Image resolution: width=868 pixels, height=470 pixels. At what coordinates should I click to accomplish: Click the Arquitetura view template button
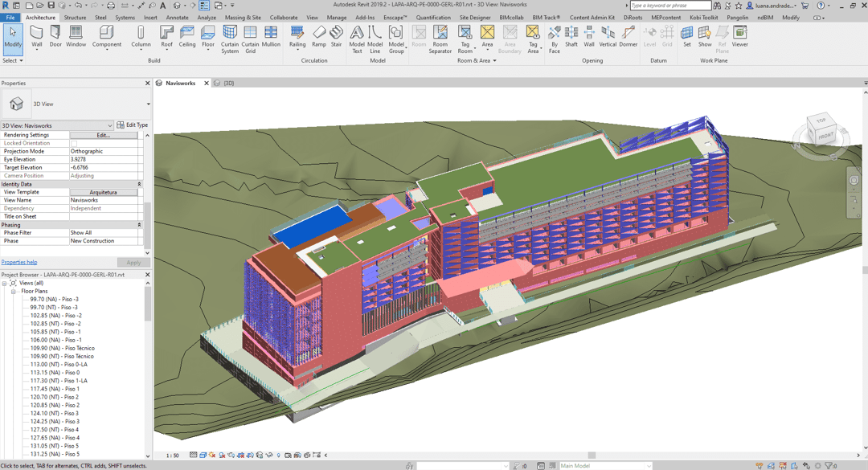104,192
